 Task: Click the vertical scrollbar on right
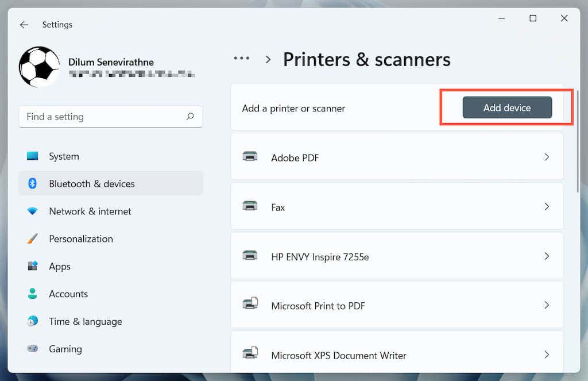click(x=578, y=141)
